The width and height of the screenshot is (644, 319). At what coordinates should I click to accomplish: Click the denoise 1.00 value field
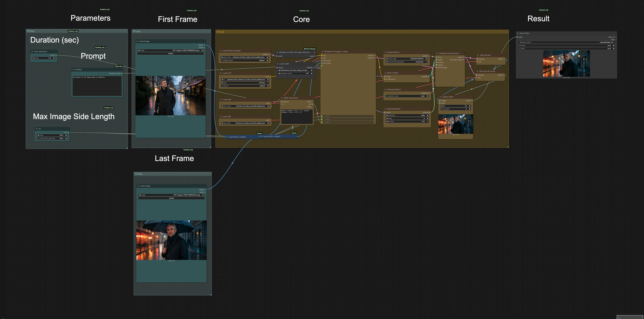(407, 122)
